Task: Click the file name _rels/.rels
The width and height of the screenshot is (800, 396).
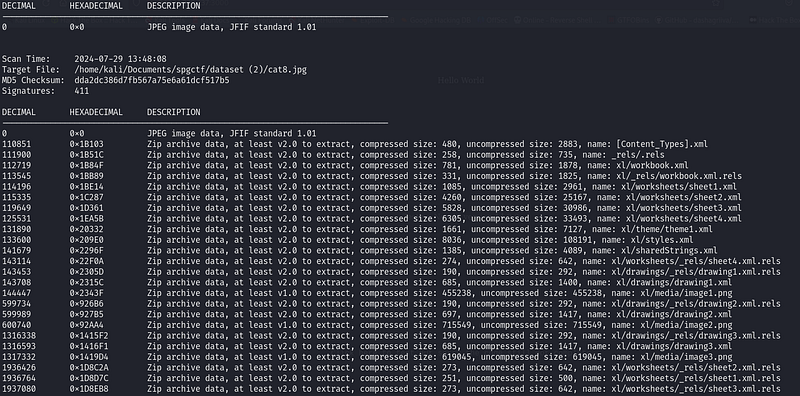Action: pos(637,155)
